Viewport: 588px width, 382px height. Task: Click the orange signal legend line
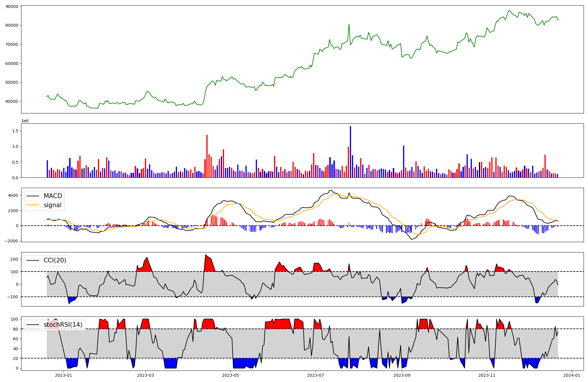click(33, 205)
